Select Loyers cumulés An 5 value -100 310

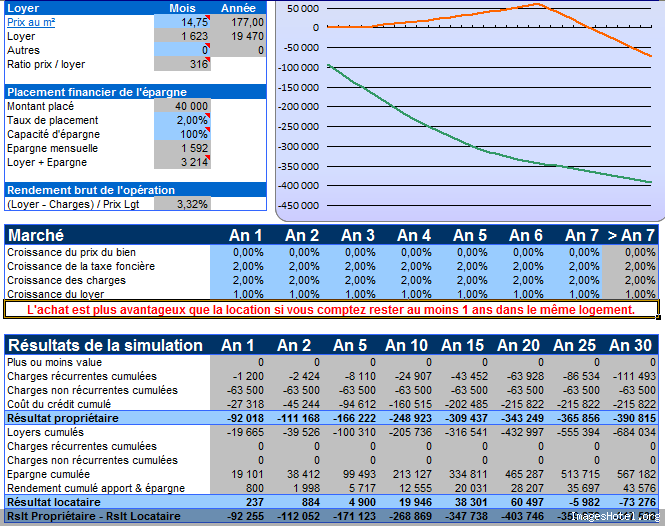350,432
